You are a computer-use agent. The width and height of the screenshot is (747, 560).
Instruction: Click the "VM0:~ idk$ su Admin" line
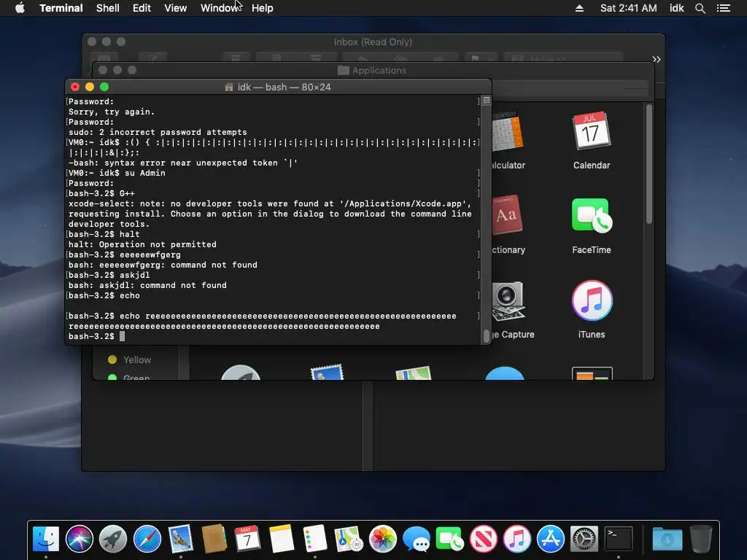pos(117,173)
